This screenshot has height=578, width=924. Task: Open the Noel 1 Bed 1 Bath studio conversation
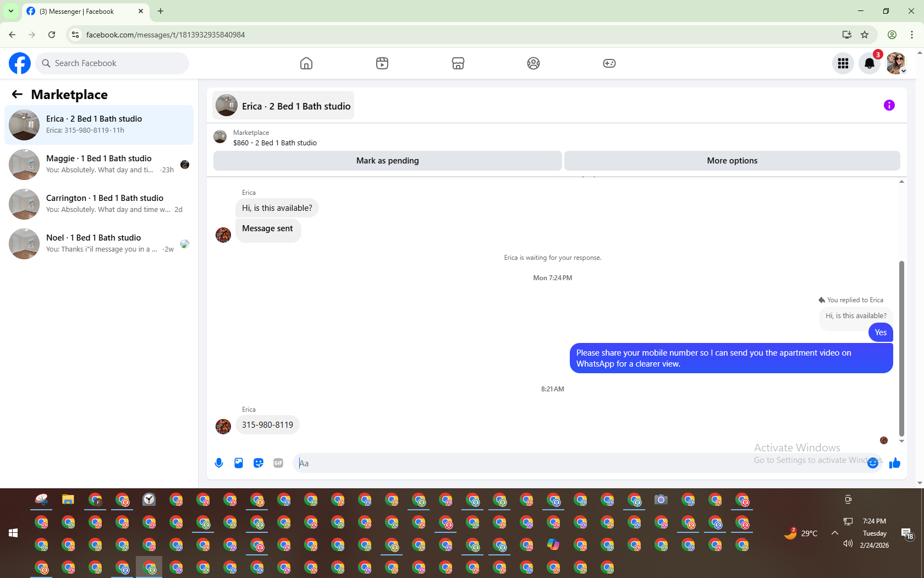click(x=99, y=244)
